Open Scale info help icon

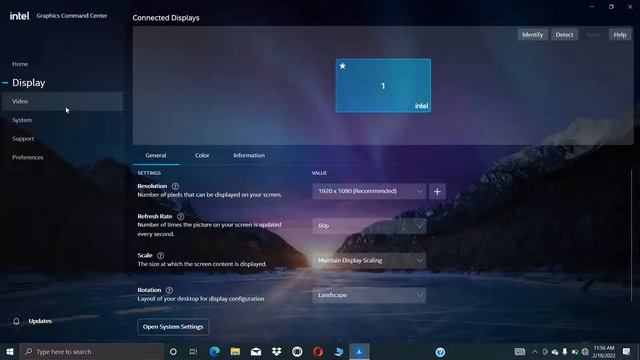[160, 256]
